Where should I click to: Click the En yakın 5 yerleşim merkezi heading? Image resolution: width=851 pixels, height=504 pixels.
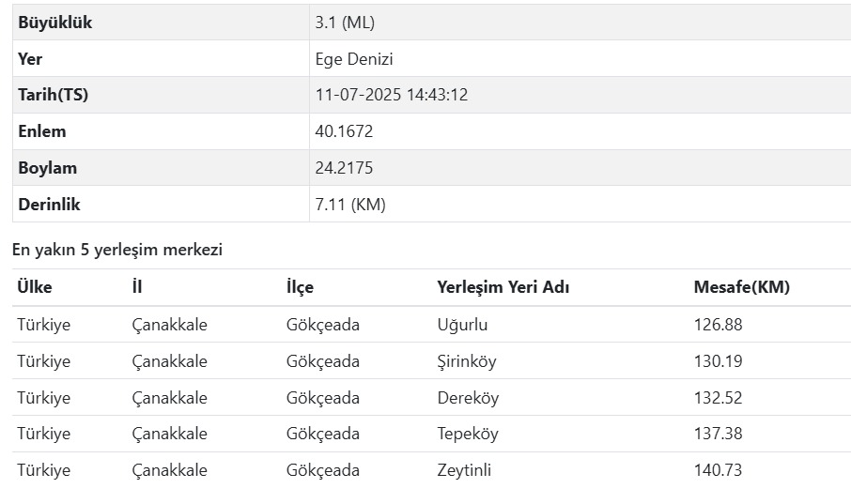coord(117,250)
